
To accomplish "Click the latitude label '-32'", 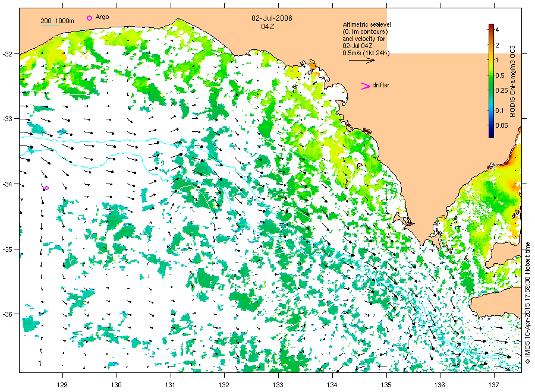I will (x=7, y=54).
